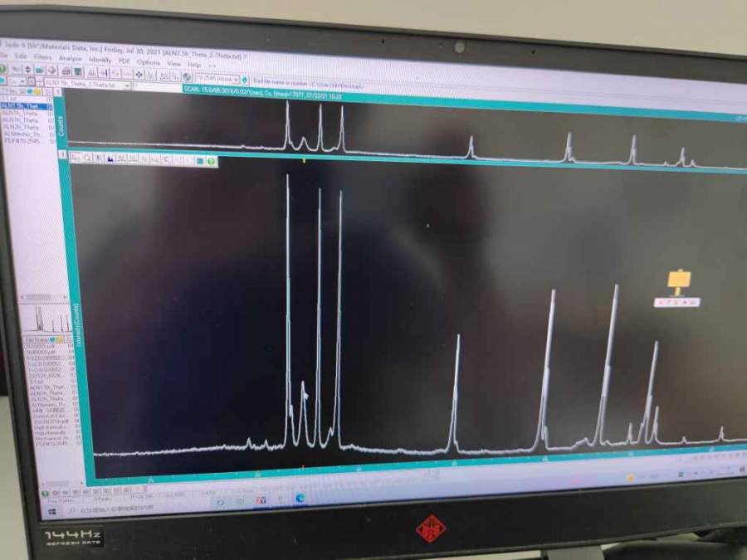Click the green round icon at toolbar start

point(2,69)
